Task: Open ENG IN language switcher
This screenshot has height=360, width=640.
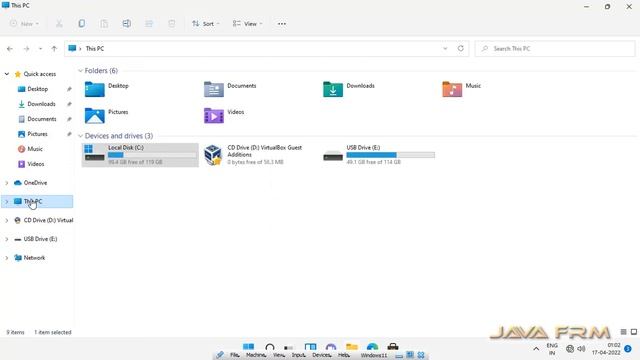Action: [x=552, y=349]
